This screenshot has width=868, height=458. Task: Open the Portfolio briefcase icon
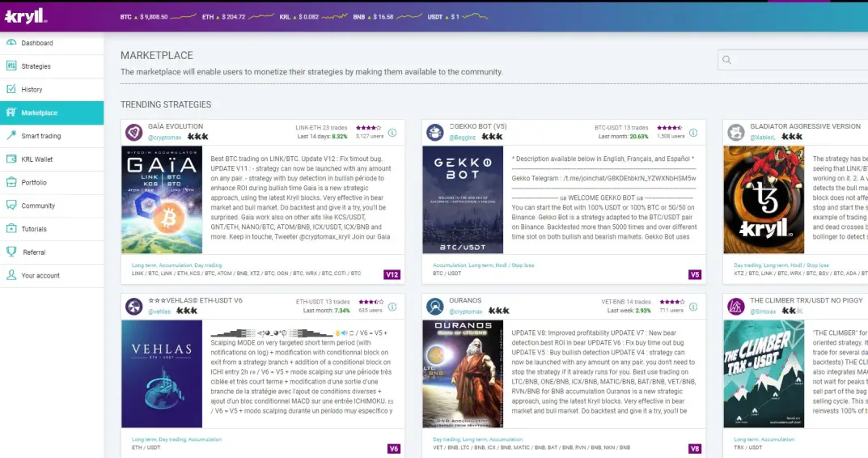(x=11, y=181)
